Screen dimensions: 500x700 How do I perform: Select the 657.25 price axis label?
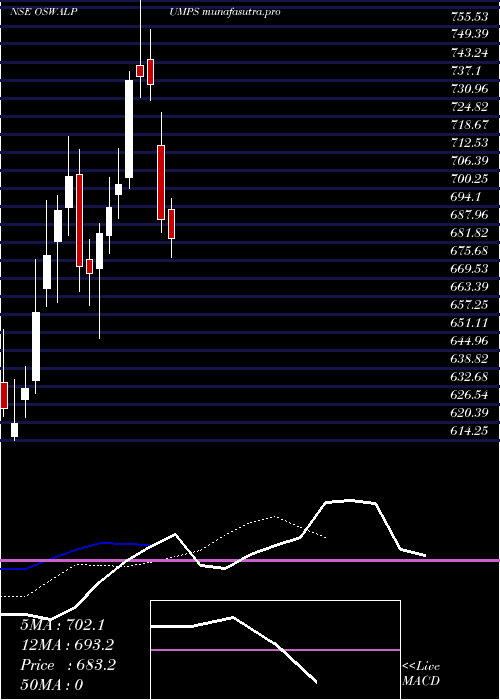click(x=469, y=305)
